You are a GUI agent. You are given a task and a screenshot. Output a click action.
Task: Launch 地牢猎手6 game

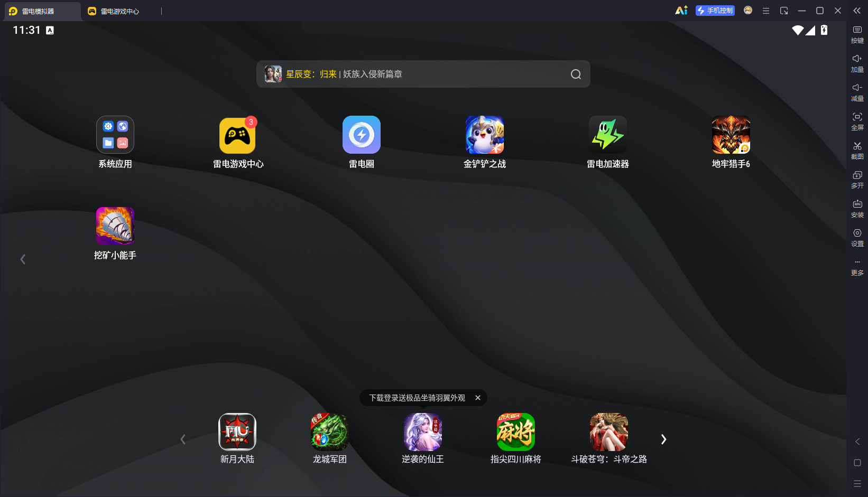coord(731,135)
